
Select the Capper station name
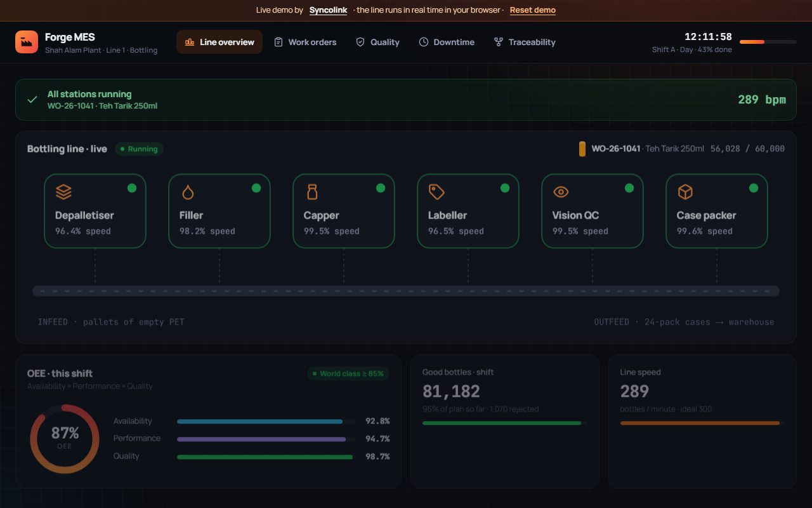322,215
